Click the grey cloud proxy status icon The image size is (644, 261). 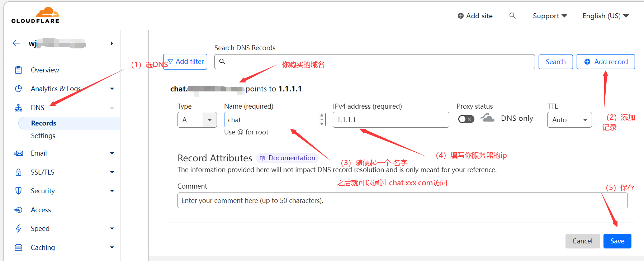tap(488, 118)
